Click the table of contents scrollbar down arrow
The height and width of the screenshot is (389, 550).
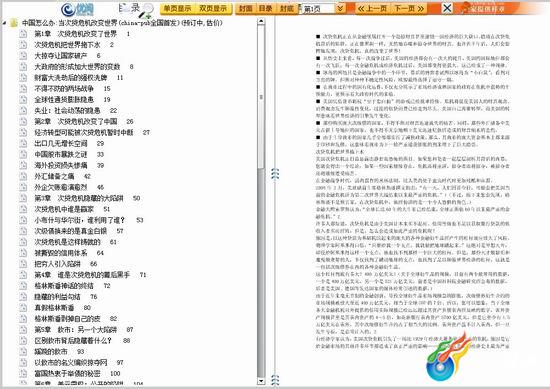(261, 381)
